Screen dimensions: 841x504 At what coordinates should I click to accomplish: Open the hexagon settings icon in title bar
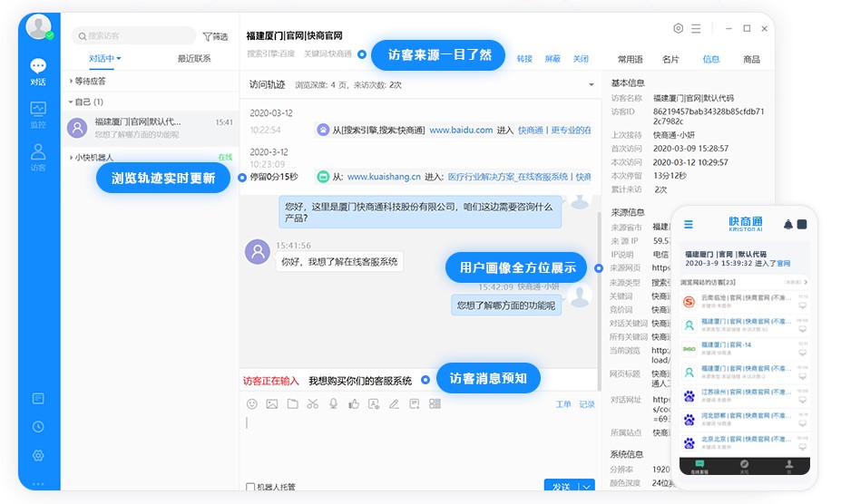[x=679, y=29]
